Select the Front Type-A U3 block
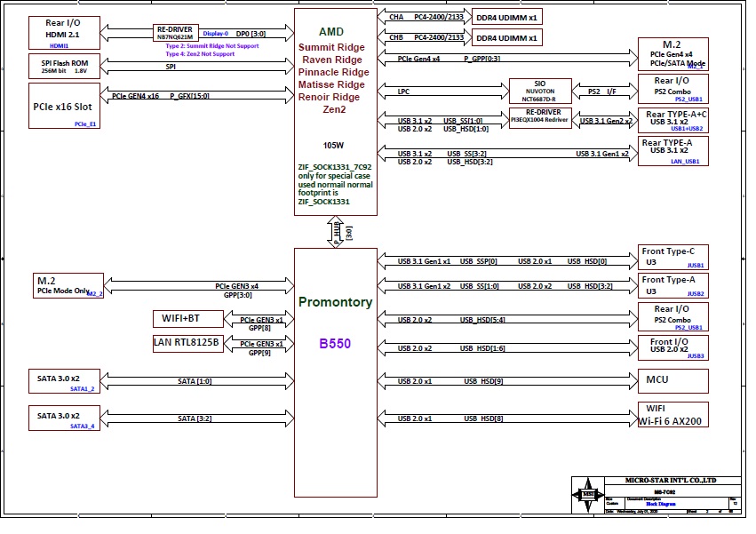The width and height of the screenshot is (756, 534). point(673,285)
